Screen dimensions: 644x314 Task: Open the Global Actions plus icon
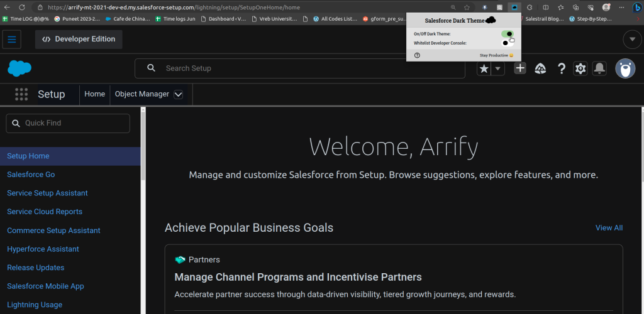(520, 68)
